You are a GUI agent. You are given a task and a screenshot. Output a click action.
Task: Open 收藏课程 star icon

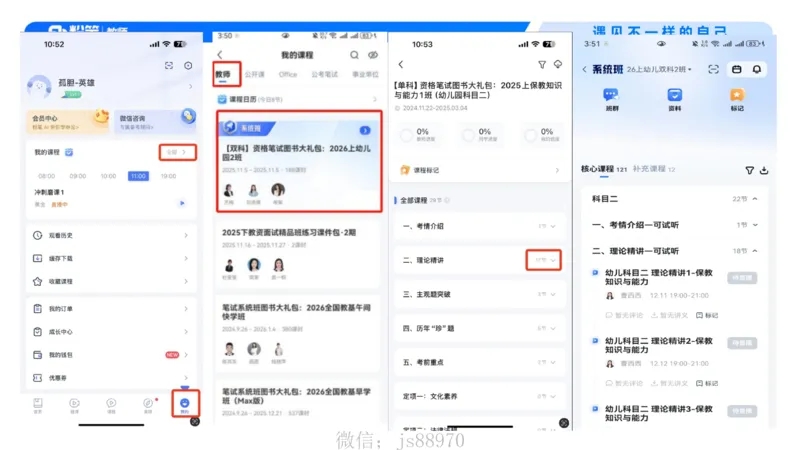pyautogui.click(x=37, y=281)
